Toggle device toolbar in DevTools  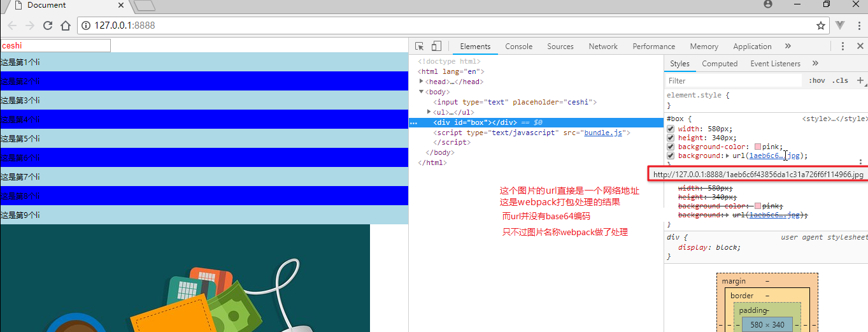[x=436, y=46]
